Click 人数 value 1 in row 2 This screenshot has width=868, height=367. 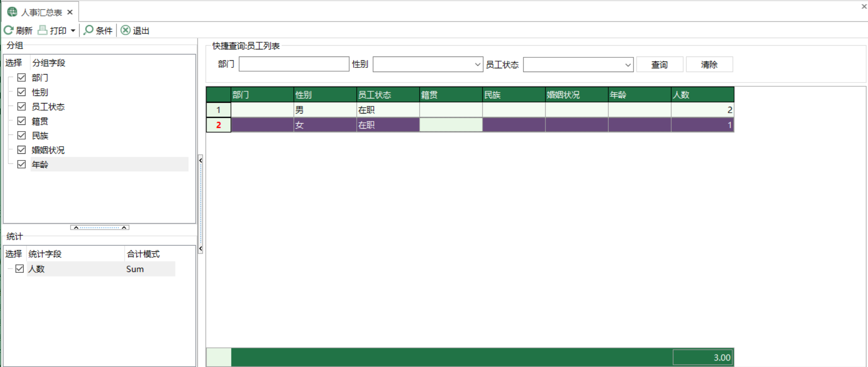click(x=703, y=125)
